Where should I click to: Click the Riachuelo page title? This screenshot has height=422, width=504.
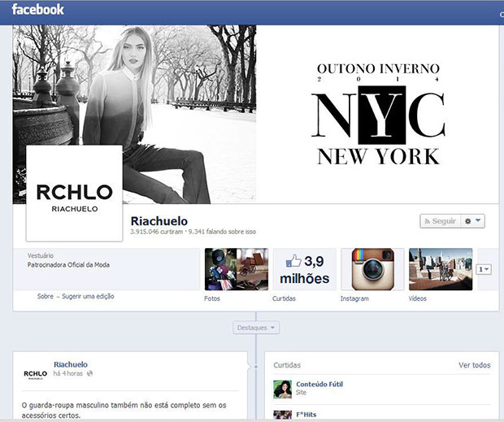click(x=159, y=221)
